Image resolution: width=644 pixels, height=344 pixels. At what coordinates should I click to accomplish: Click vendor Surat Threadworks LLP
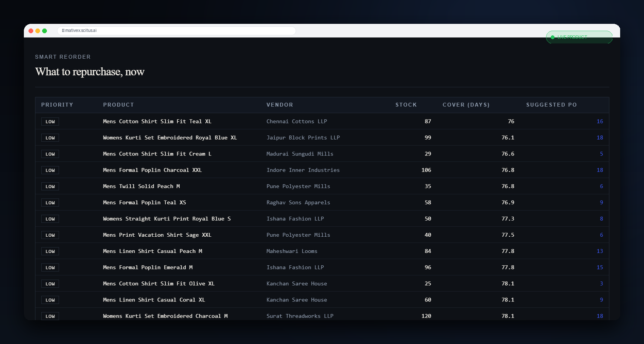300,315
